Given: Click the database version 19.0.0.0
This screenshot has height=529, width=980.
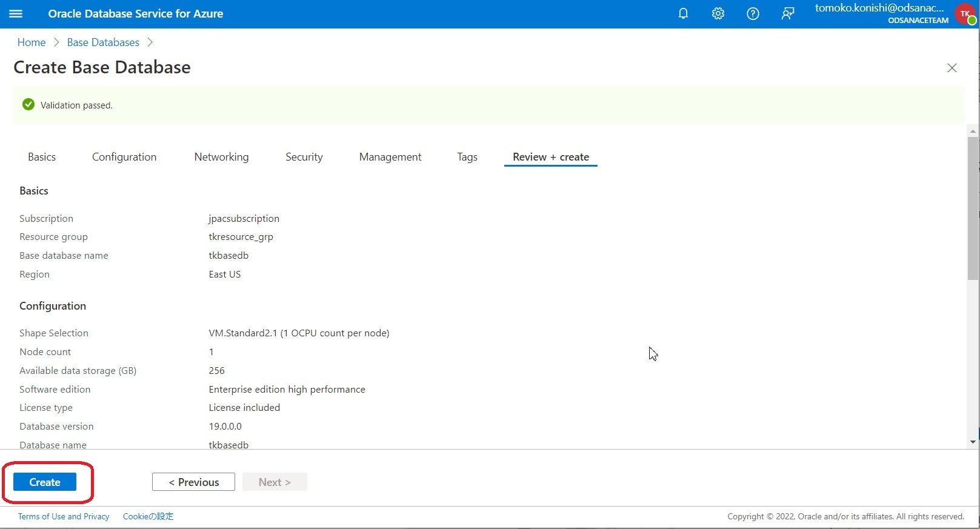Looking at the screenshot, I should click(x=225, y=426).
